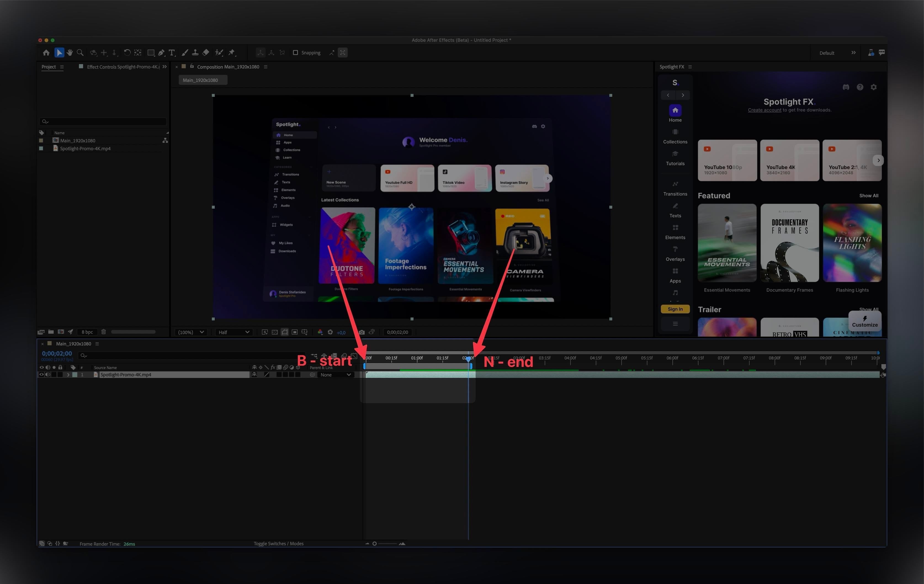Toggle mask and shape path visibility

[285, 332]
